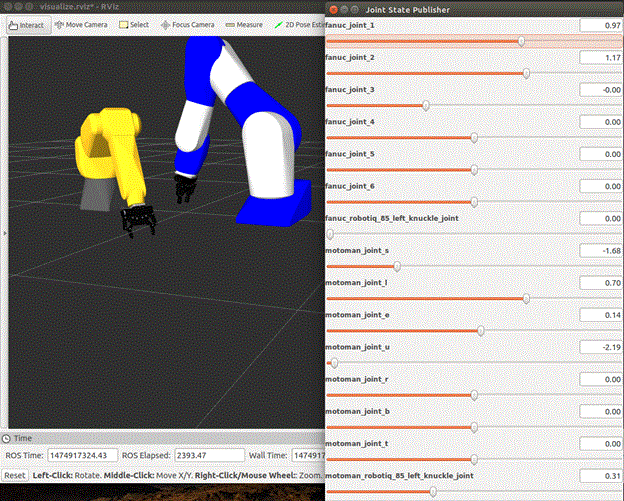This screenshot has height=501, width=624.
Task: Click the motoman_joint_l value field 0.70
Action: 601,283
